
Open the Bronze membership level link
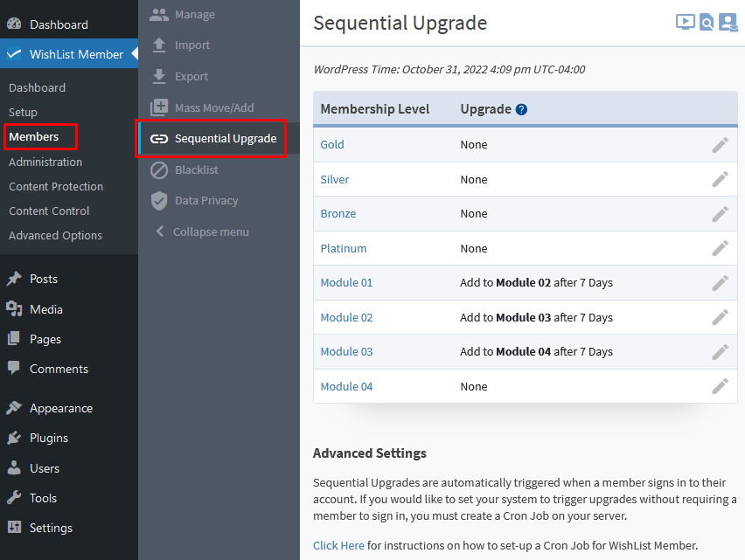click(338, 214)
